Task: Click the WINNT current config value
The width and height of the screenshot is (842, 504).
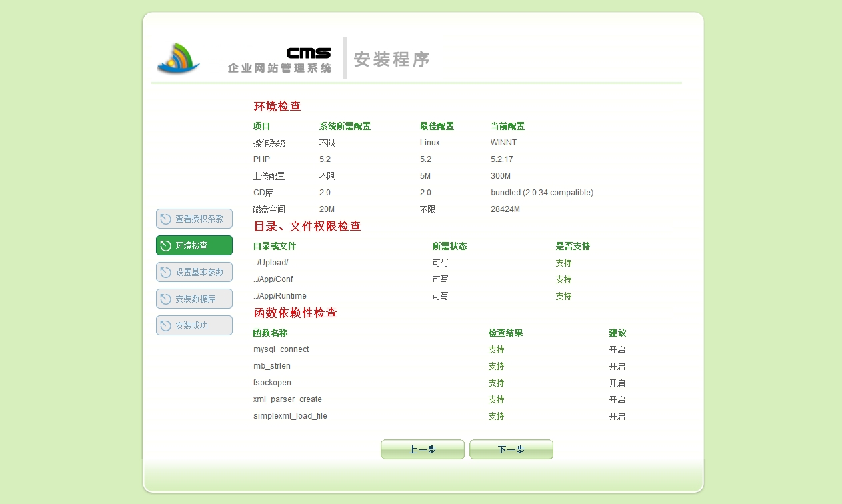Action: [x=503, y=143]
